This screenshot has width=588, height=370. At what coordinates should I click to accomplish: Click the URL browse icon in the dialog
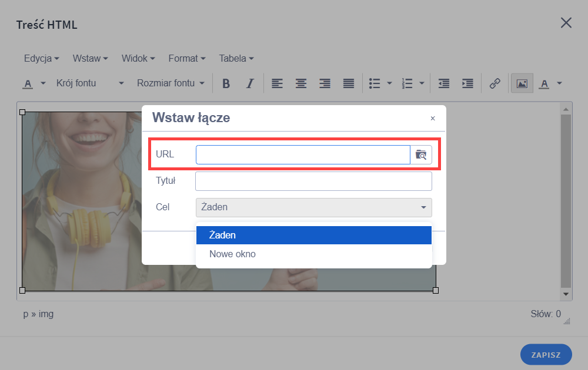pyautogui.click(x=422, y=154)
